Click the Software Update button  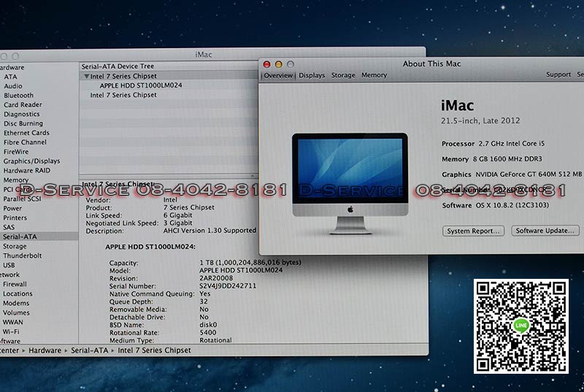pos(545,231)
